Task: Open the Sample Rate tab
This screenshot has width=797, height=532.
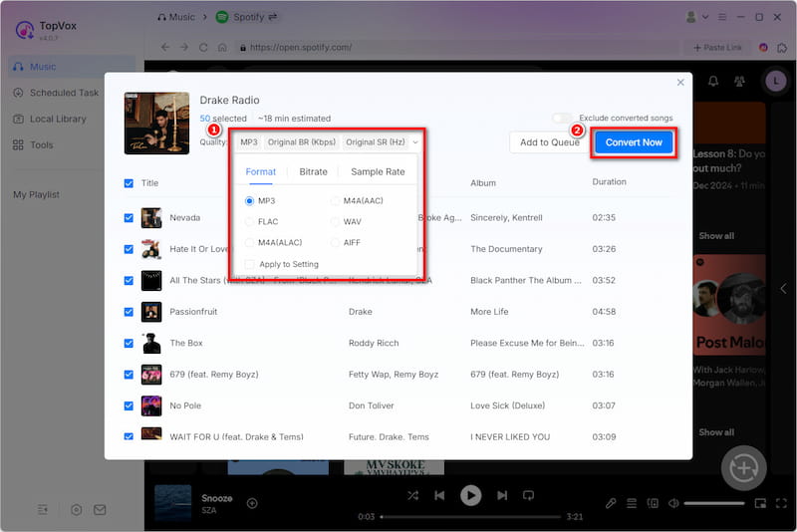Action: click(378, 172)
